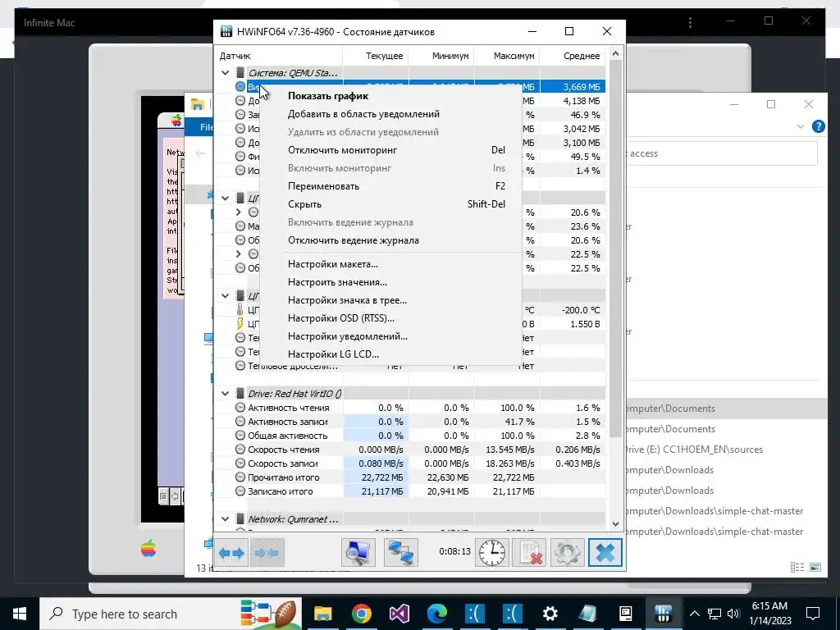The image size is (840, 630).
Task: Collapse the 'Система: QEMU Sta...' group
Action: click(x=225, y=73)
